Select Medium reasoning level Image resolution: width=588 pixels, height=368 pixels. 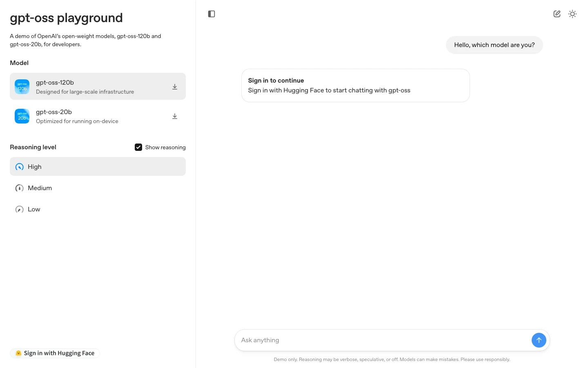click(x=98, y=188)
